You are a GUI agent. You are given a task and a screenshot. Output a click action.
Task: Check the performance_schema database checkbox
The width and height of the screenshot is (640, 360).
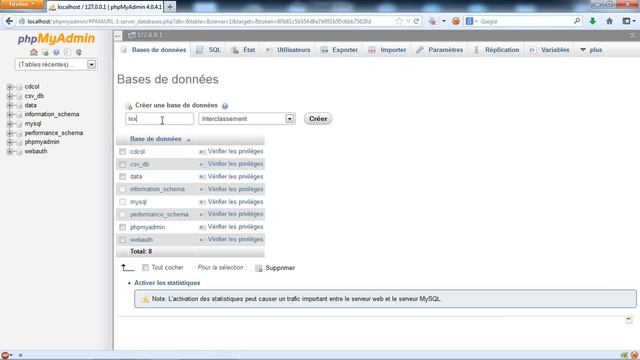(x=122, y=215)
